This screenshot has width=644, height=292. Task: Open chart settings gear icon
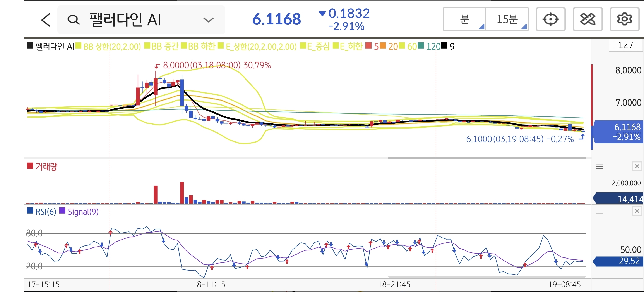click(x=624, y=19)
